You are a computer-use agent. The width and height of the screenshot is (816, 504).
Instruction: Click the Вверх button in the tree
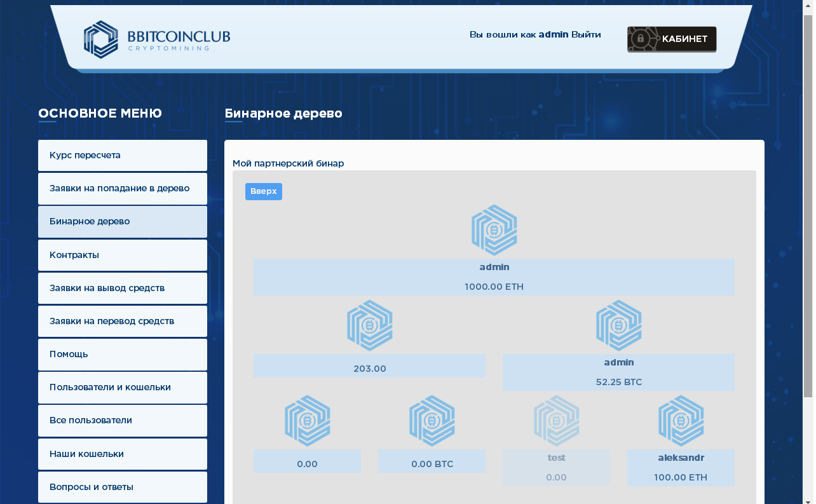(x=264, y=191)
